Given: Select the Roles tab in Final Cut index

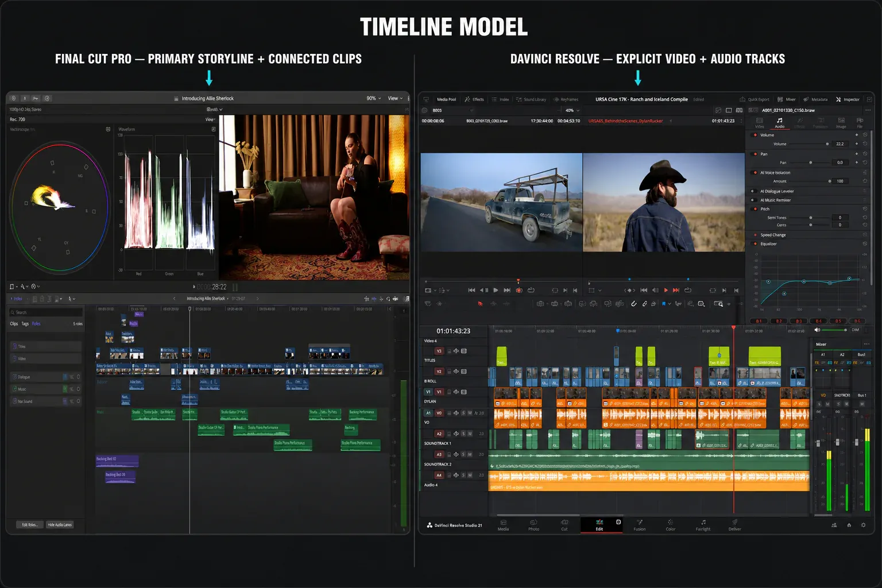Looking at the screenshot, I should point(36,324).
